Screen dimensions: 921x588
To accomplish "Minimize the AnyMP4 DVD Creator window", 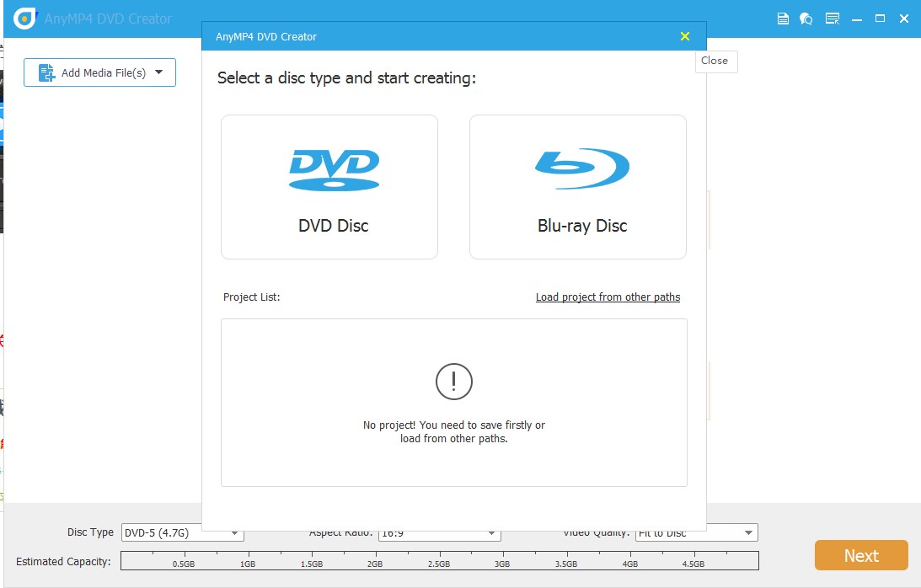I will click(857, 19).
